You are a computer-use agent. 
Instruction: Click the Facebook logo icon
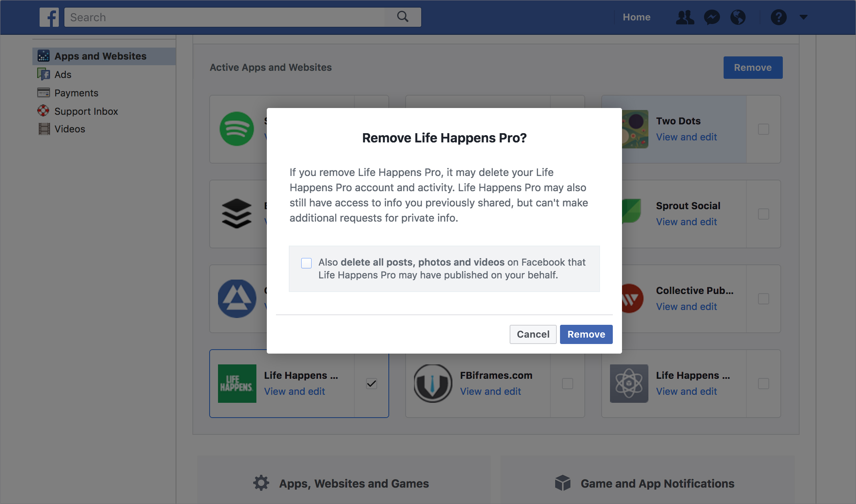49,17
